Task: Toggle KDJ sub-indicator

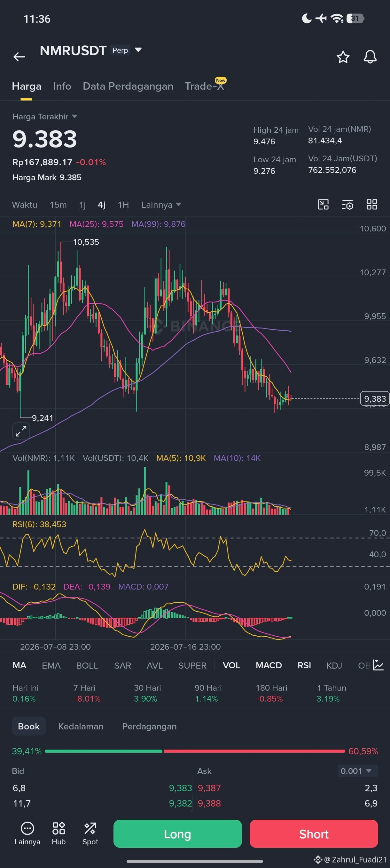Action: pyautogui.click(x=334, y=665)
